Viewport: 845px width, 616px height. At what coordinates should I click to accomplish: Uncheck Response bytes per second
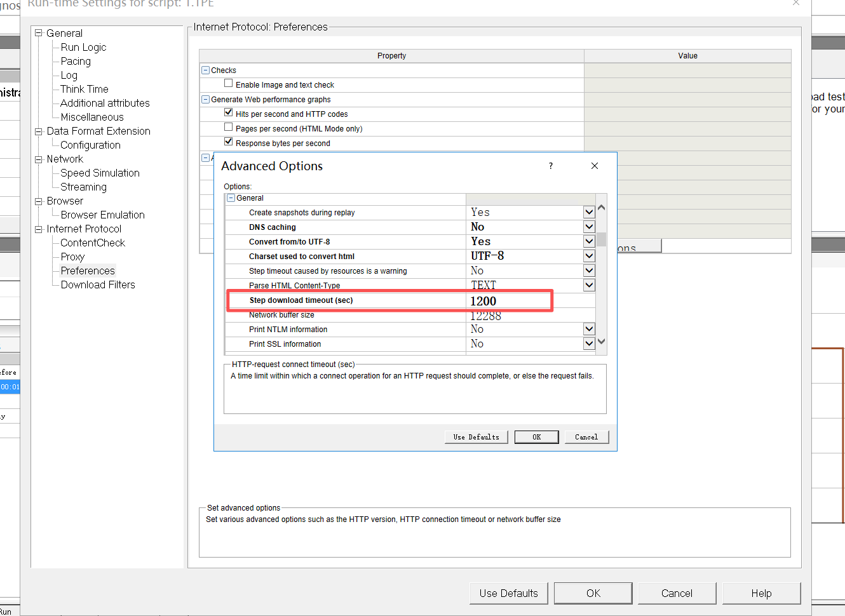pos(228,142)
